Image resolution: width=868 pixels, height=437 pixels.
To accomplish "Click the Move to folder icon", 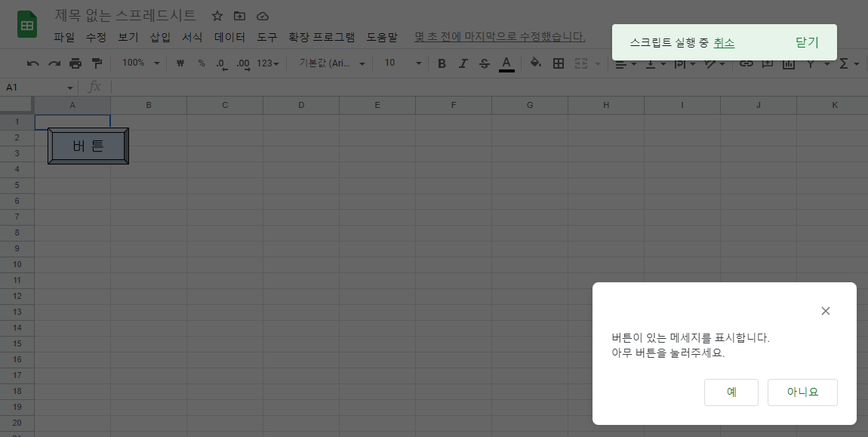I will (x=239, y=16).
